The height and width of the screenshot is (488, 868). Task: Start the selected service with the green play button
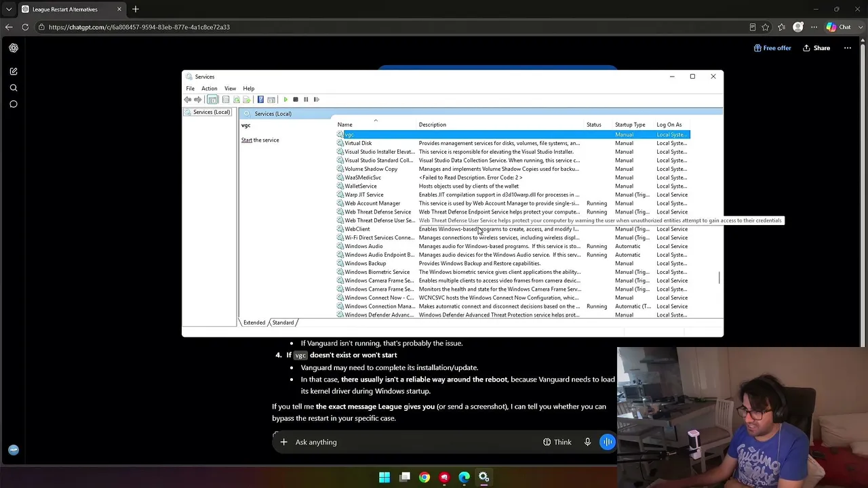tap(285, 100)
